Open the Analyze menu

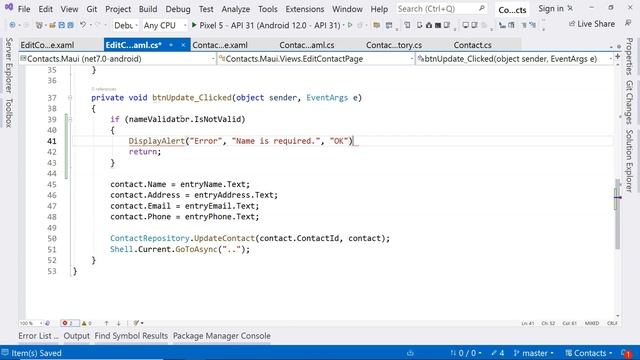pyautogui.click(x=236, y=9)
